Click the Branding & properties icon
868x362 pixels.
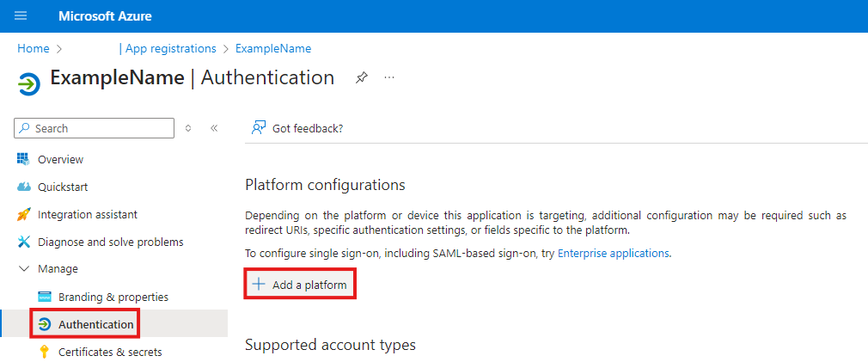45,297
